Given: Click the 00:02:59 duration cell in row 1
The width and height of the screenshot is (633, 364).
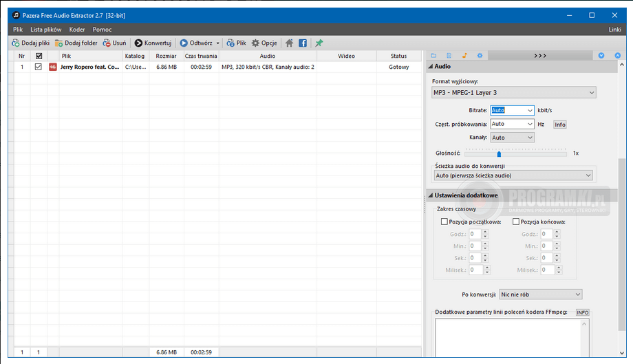Looking at the screenshot, I should [201, 67].
